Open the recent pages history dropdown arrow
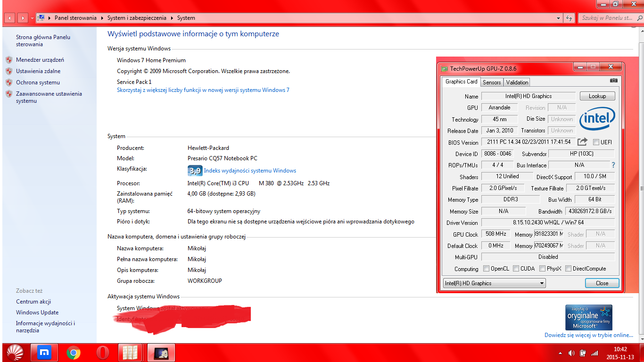Image resolution: width=644 pixels, height=362 pixels. tap(32, 18)
